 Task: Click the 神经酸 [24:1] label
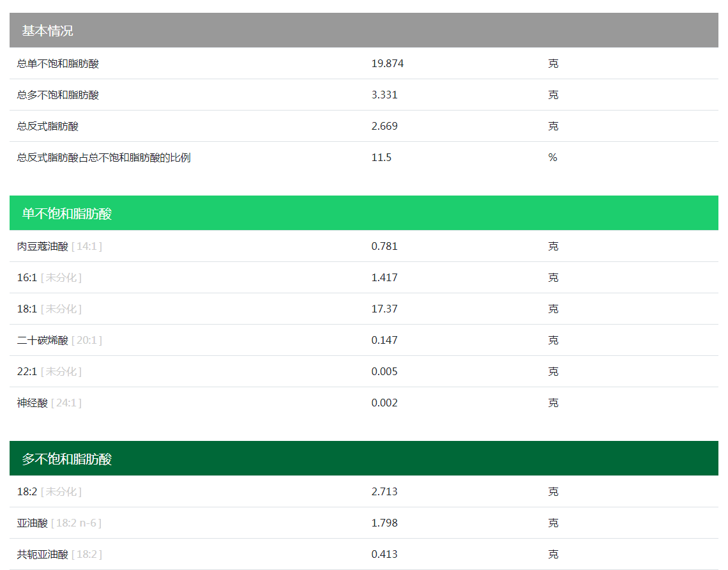49,403
